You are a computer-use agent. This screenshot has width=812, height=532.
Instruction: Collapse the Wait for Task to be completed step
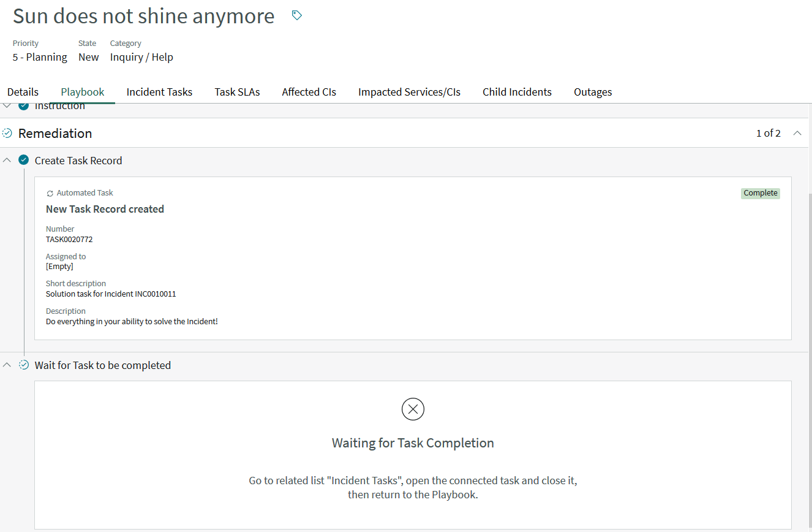tap(7, 365)
